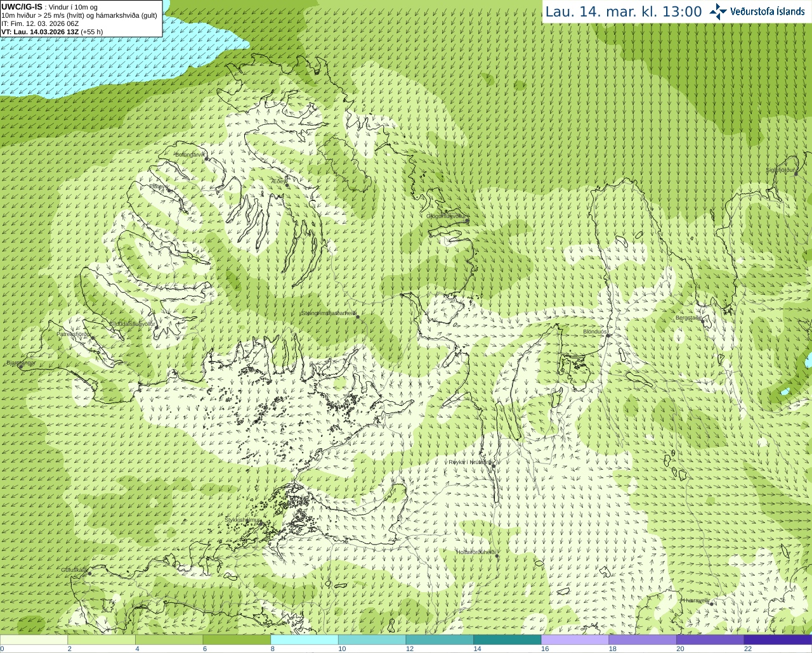Image resolution: width=812 pixels, height=653 pixels.
Task: Click the Blönduós station label
Action: [595, 332]
